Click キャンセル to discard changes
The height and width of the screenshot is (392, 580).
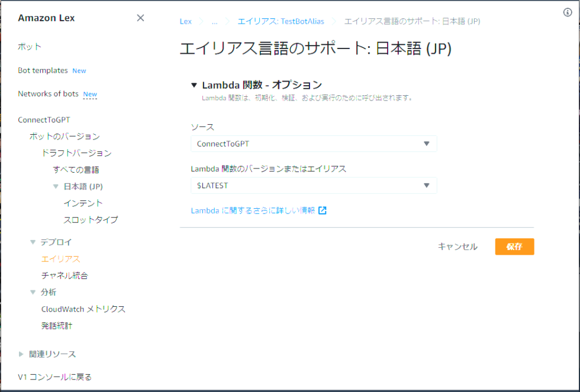click(457, 247)
